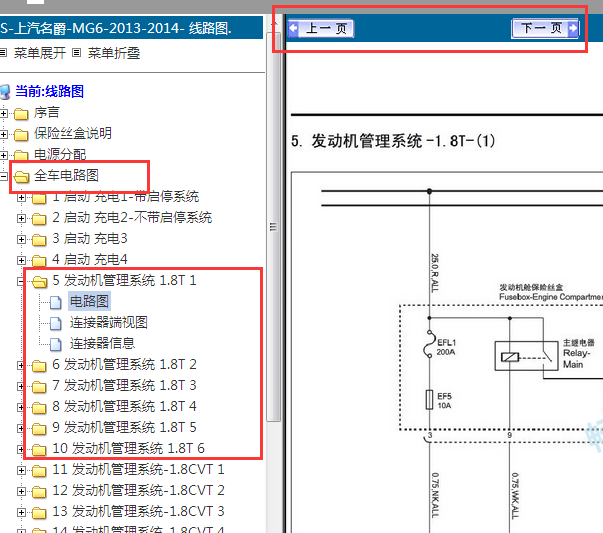Collapse 5 发动机管理系统 1.8T 1 node
603x533 pixels.
click(22, 281)
